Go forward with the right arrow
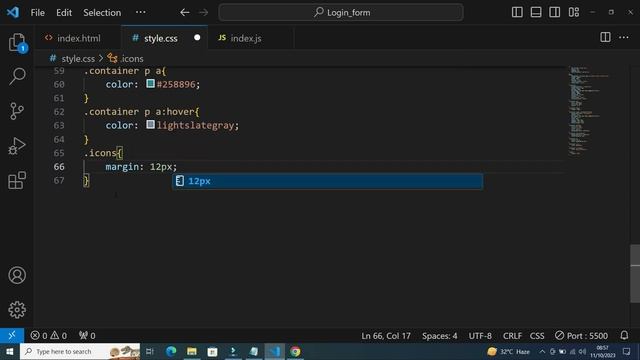Image resolution: width=640 pixels, height=360 pixels. coord(203,13)
